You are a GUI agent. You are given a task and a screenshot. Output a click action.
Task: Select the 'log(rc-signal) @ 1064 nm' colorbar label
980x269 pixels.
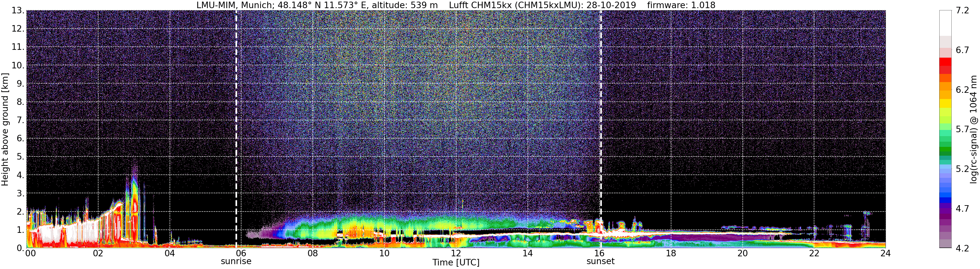click(973, 129)
